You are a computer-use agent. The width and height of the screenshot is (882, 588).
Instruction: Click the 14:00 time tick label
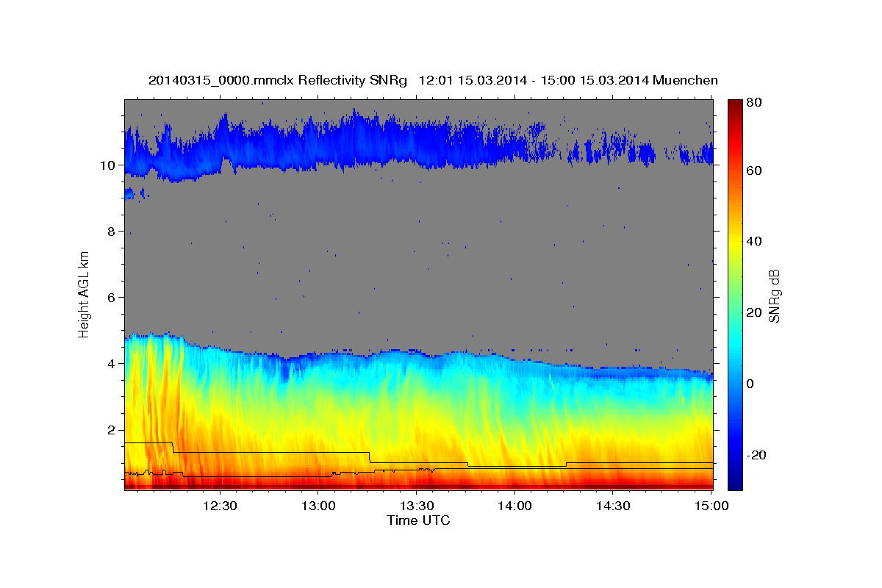514,506
